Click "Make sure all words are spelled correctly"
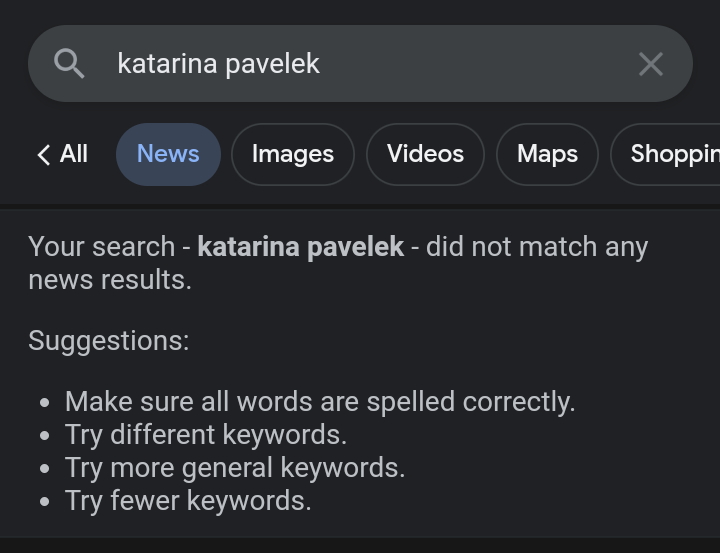720x553 pixels. pyautogui.click(x=320, y=402)
